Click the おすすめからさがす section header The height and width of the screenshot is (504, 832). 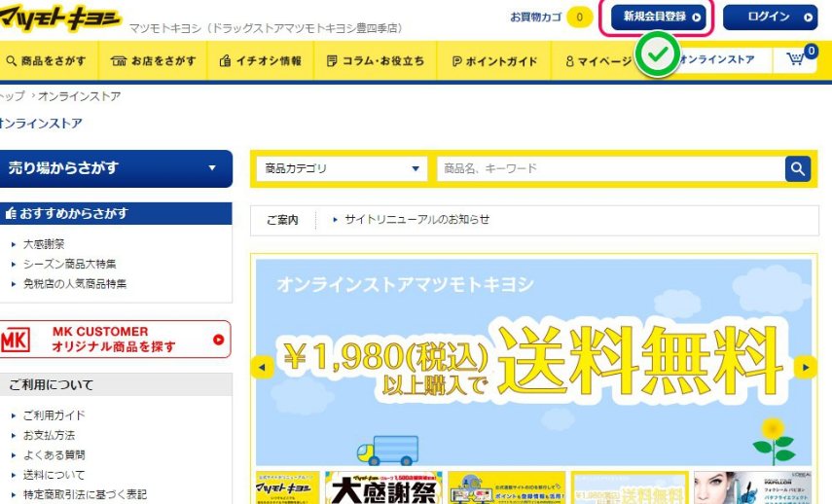click(x=116, y=213)
